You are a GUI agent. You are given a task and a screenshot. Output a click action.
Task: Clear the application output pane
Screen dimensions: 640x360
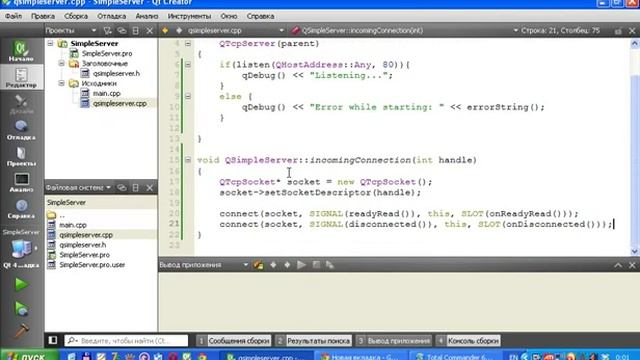click(x=258, y=265)
